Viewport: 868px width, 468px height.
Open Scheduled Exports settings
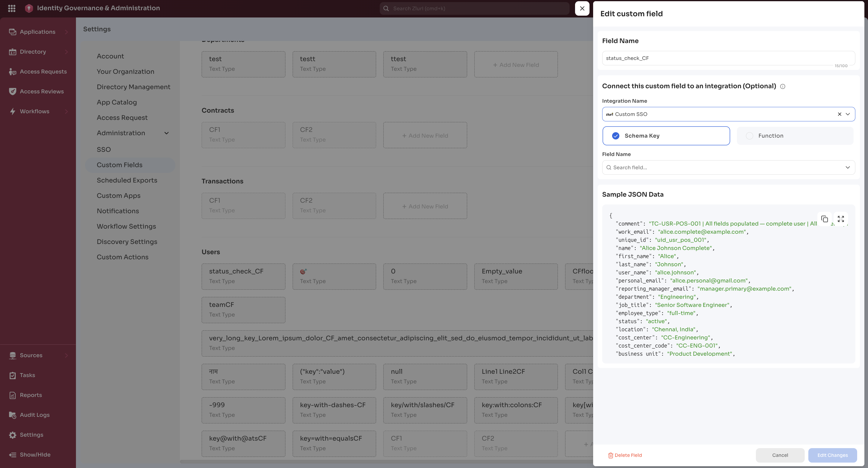click(127, 180)
